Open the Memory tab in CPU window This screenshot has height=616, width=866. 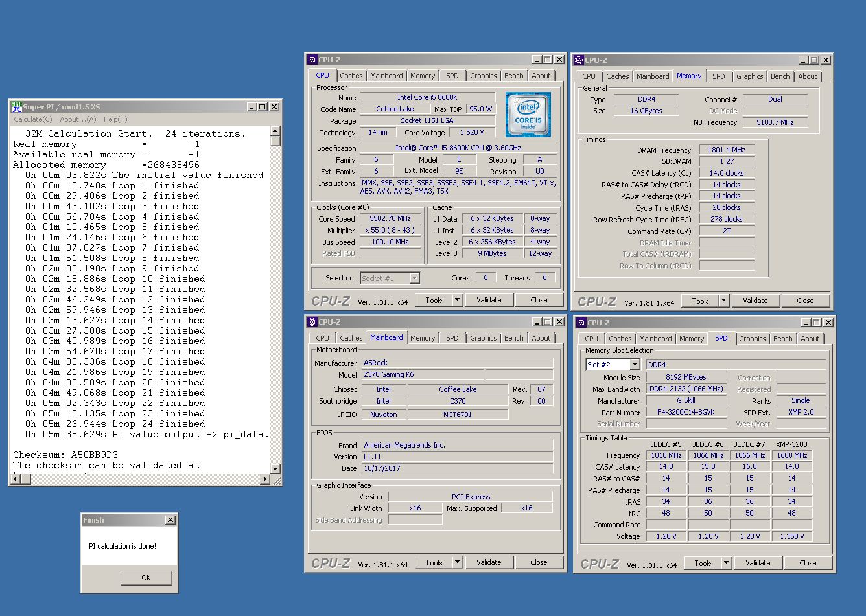pyautogui.click(x=423, y=76)
